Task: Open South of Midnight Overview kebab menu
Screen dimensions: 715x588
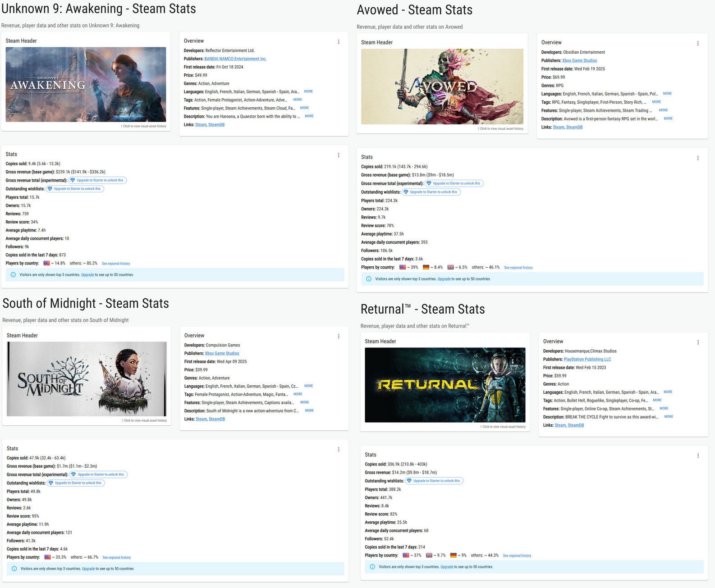Action: tap(339, 337)
